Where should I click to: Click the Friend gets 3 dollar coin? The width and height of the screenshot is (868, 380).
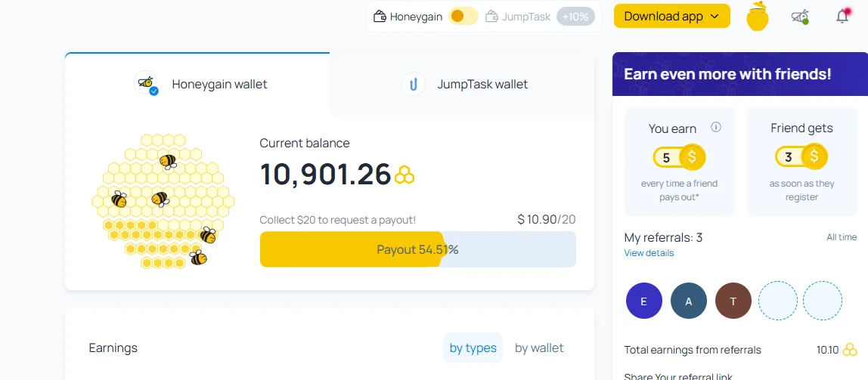pos(801,157)
